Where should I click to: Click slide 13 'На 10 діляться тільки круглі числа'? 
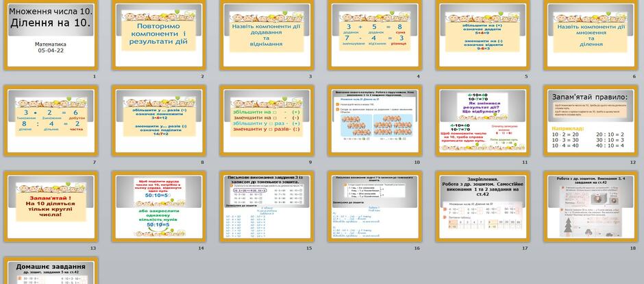click(x=51, y=206)
